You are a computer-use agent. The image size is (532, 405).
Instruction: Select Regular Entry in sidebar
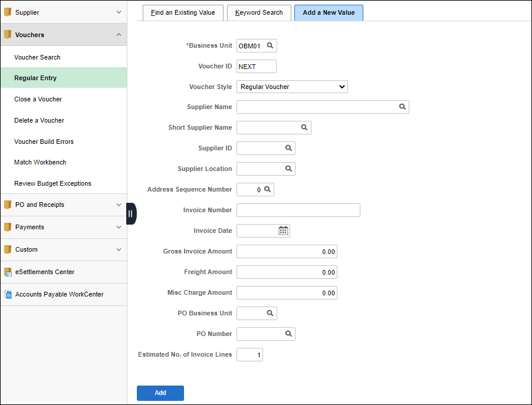coord(64,78)
